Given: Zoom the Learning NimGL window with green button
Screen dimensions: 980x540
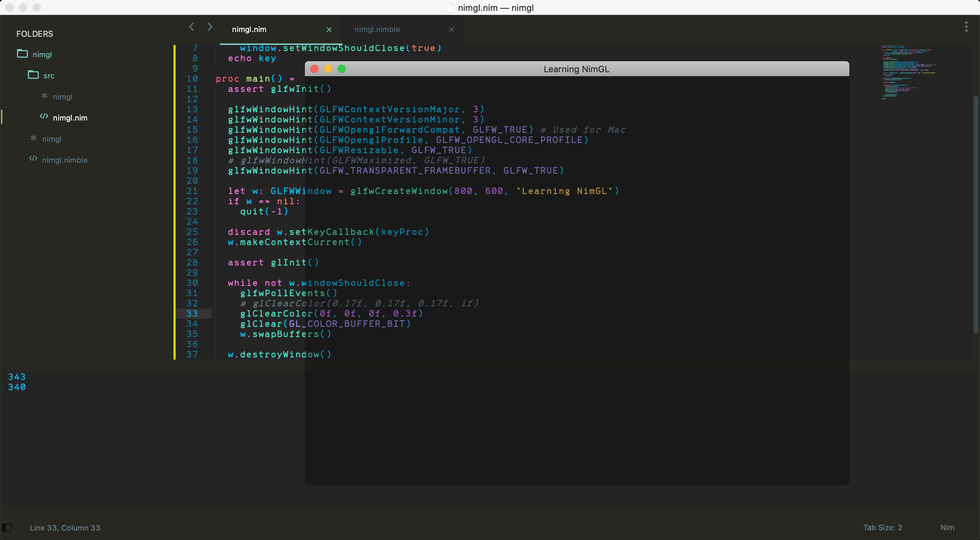Looking at the screenshot, I should 342,69.
